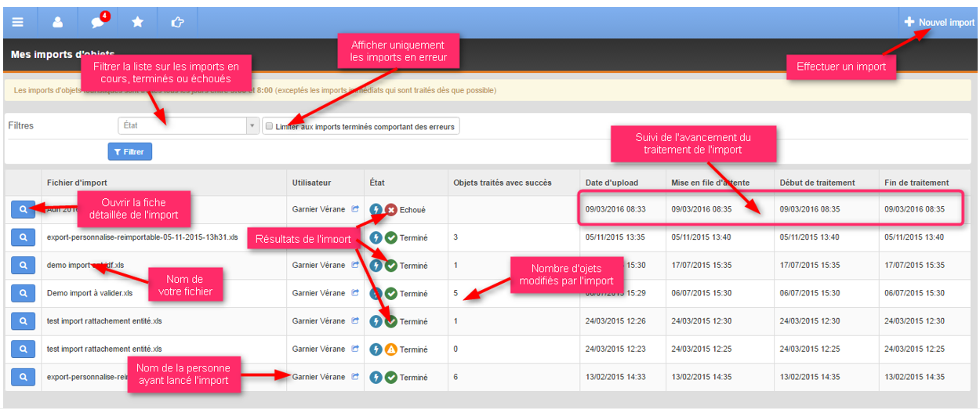The image size is (980, 409).
Task: Select the red Echoué status icon
Action: [x=391, y=210]
